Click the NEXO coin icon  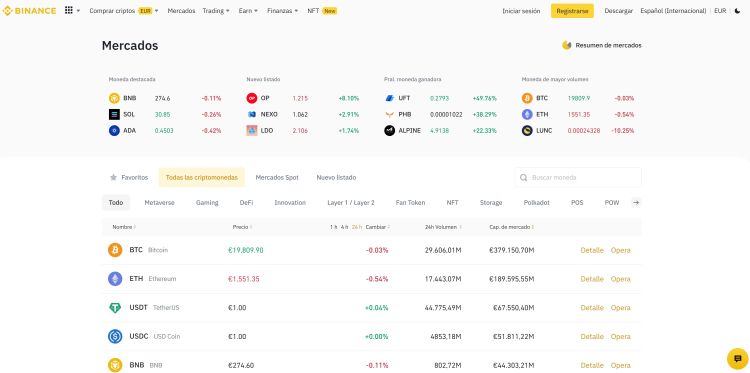(252, 114)
